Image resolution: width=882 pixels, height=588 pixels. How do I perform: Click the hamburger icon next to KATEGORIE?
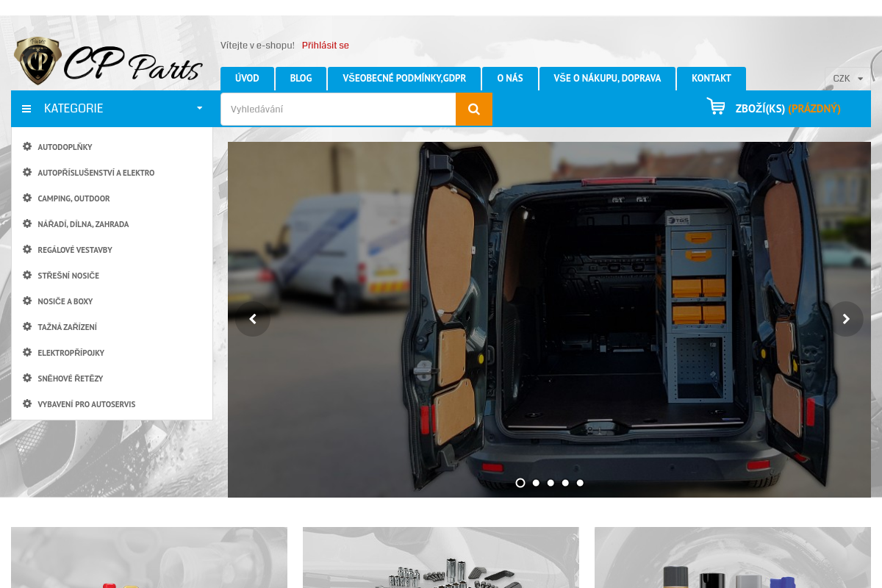pos(26,108)
